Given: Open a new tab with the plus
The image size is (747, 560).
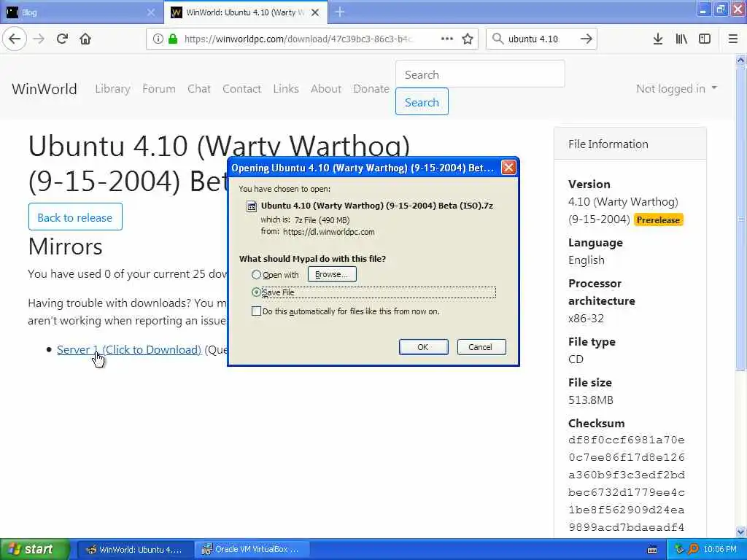Looking at the screenshot, I should click(x=340, y=12).
